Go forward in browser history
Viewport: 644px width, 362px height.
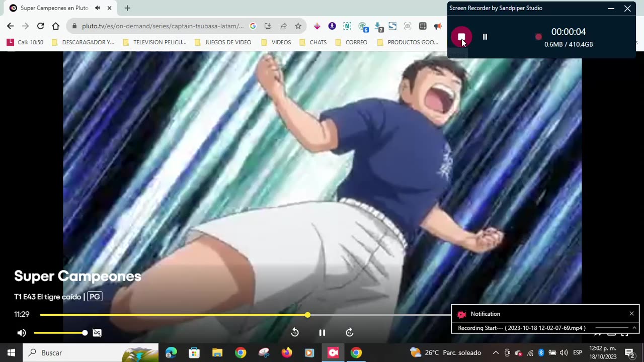click(25, 26)
